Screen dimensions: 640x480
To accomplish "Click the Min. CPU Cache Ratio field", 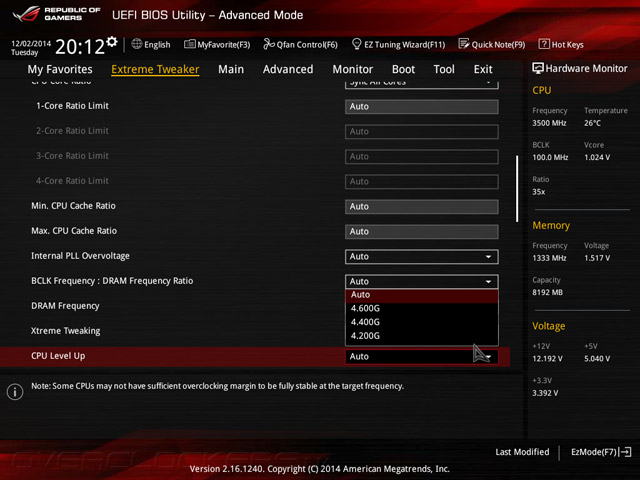I will click(422, 207).
